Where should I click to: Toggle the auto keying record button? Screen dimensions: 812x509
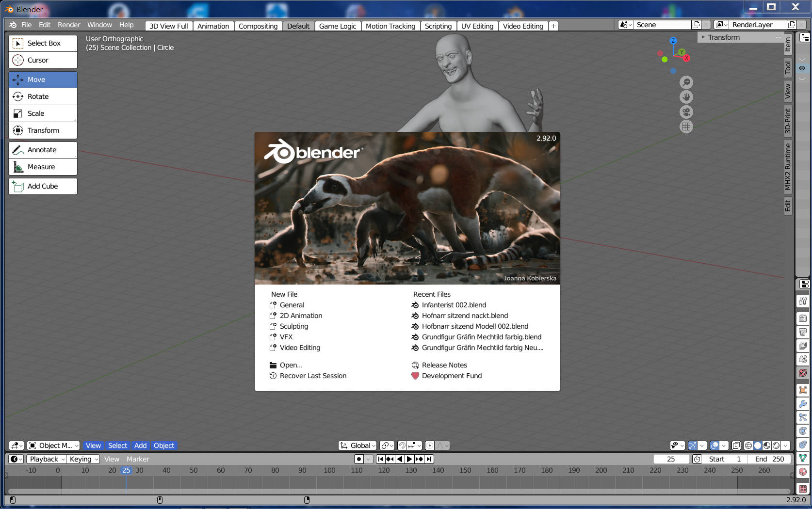(359, 459)
